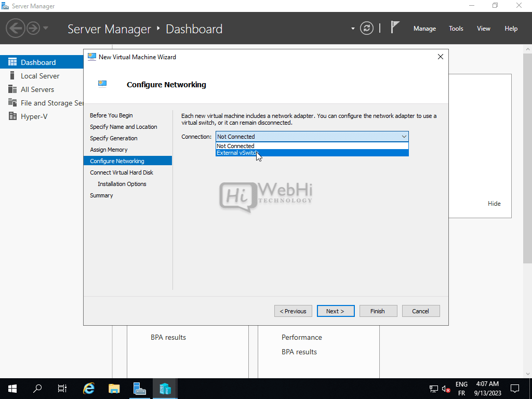Viewport: 532px width, 399px height.
Task: Select the Configure Networking step
Action: click(x=128, y=161)
